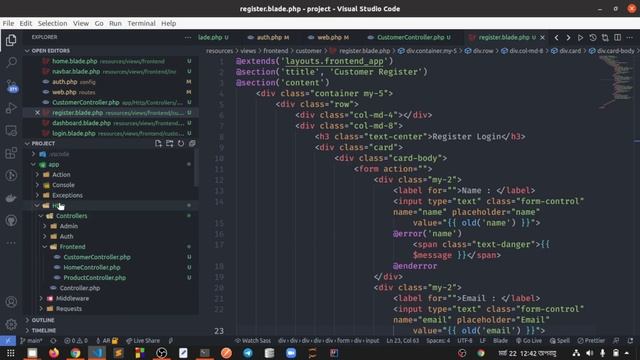This screenshot has width=640, height=360.
Task: Switch to the auth.php tab
Action: (269, 38)
